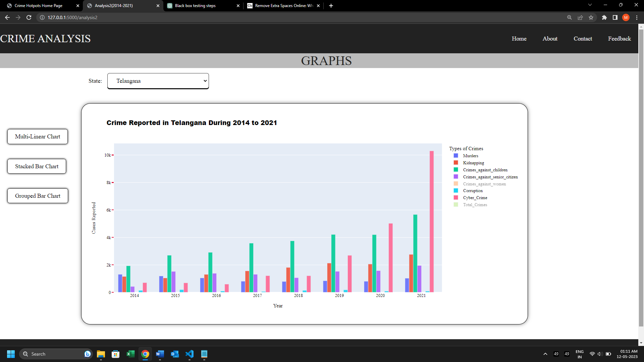
Task: Click the Grouped Bar Chart button
Action: 37,196
